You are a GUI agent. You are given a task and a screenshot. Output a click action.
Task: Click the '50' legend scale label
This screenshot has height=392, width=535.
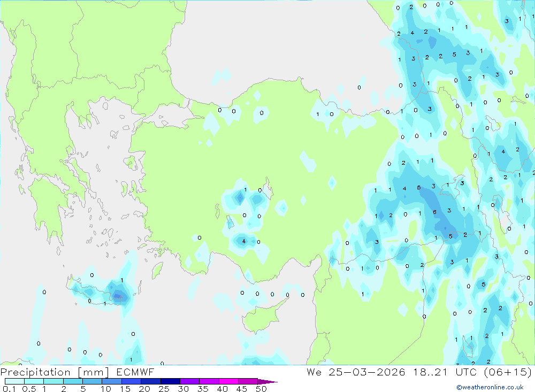pyautogui.click(x=262, y=389)
